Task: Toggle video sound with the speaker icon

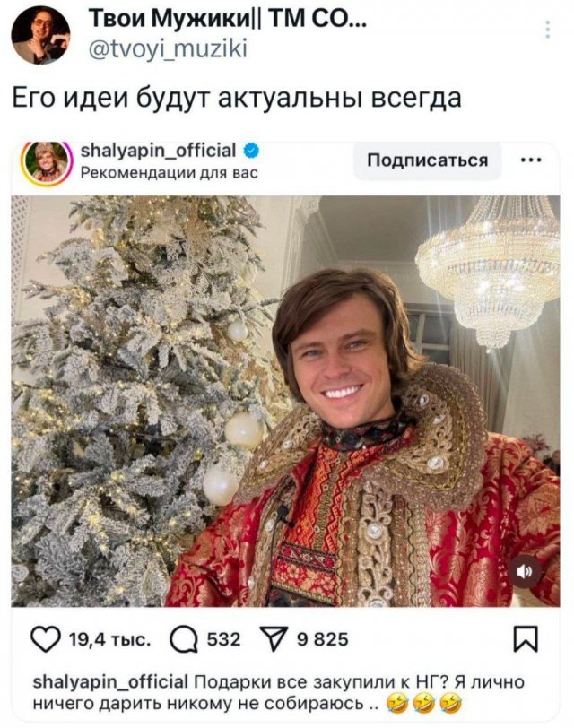Action: (x=526, y=571)
